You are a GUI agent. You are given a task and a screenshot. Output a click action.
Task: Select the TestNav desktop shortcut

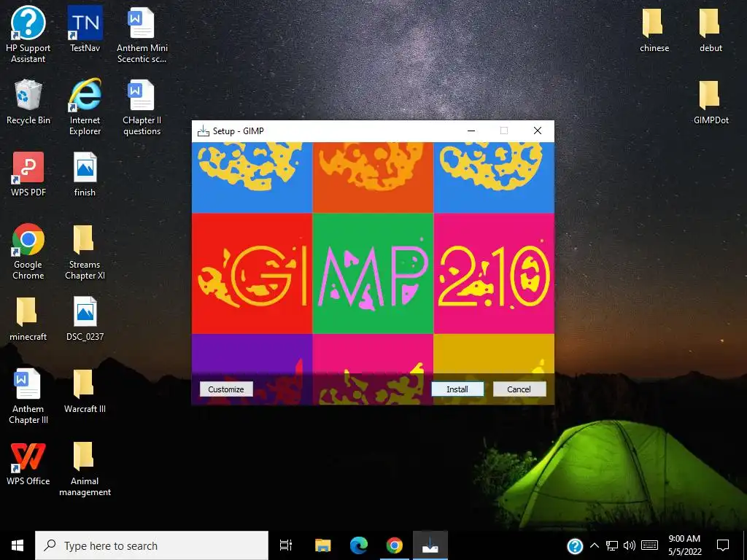85,29
